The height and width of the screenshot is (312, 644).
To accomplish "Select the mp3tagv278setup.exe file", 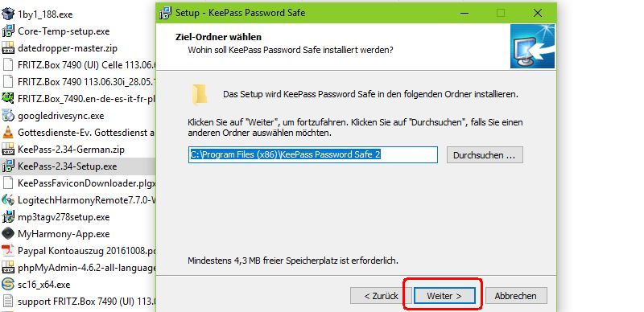I will tap(64, 217).
